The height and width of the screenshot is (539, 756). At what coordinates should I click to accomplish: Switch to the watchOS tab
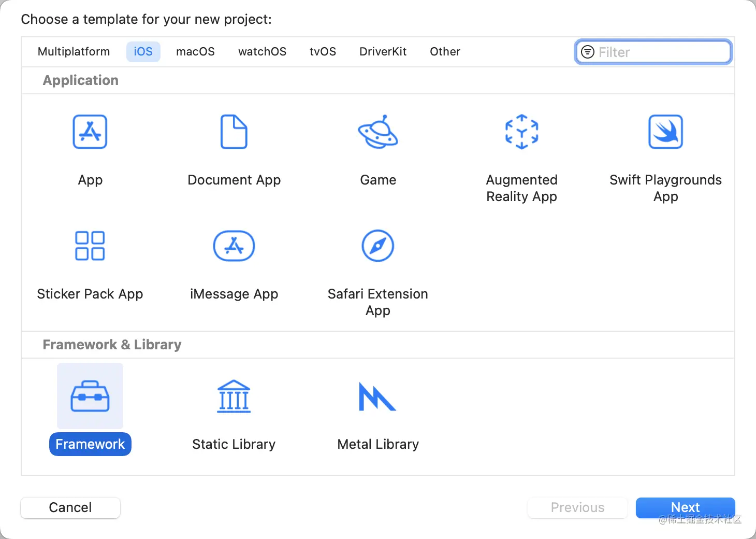(263, 52)
